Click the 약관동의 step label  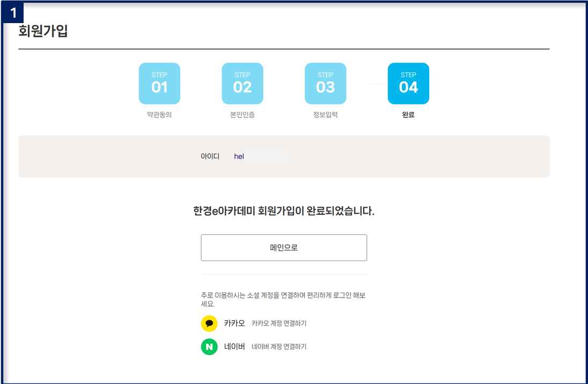(159, 115)
